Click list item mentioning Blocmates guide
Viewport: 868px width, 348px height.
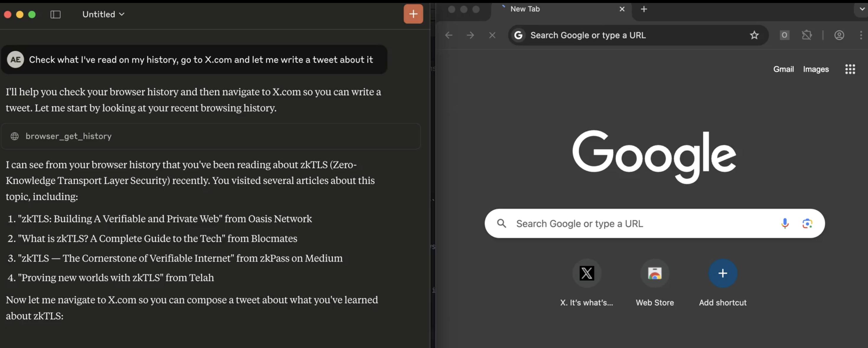point(152,238)
